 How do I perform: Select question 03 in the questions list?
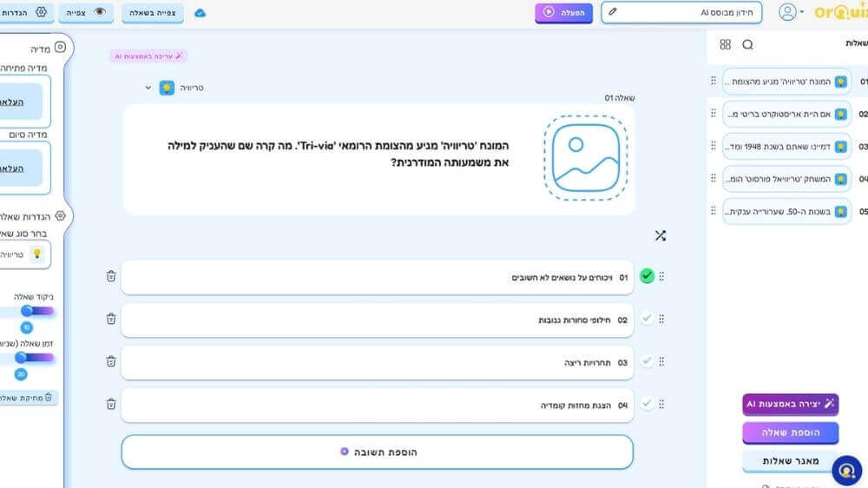[x=777, y=146]
